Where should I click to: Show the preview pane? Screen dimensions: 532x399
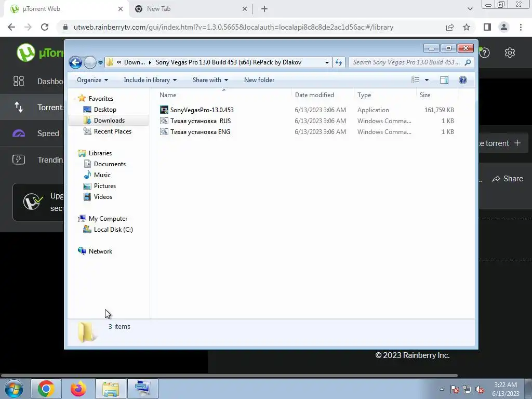coord(444,80)
